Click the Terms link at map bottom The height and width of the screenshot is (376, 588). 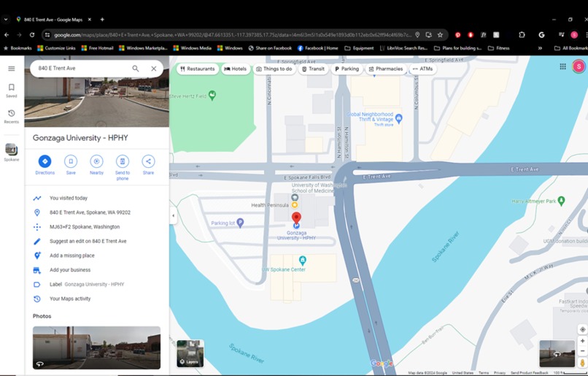pos(484,372)
